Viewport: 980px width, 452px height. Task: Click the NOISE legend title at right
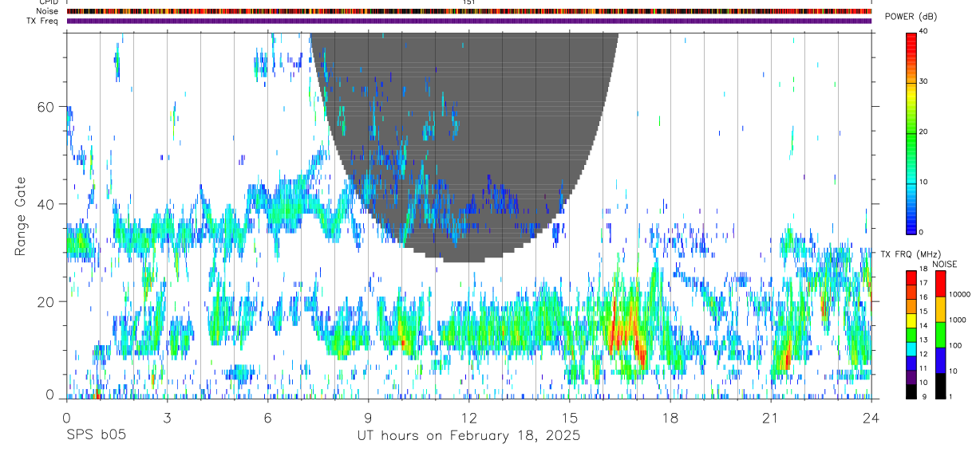coord(944,264)
